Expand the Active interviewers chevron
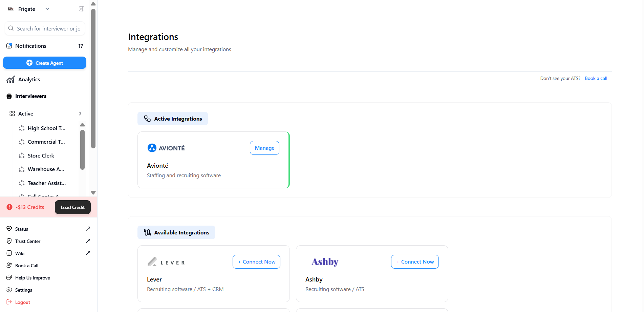644x312 pixels. pos(80,113)
